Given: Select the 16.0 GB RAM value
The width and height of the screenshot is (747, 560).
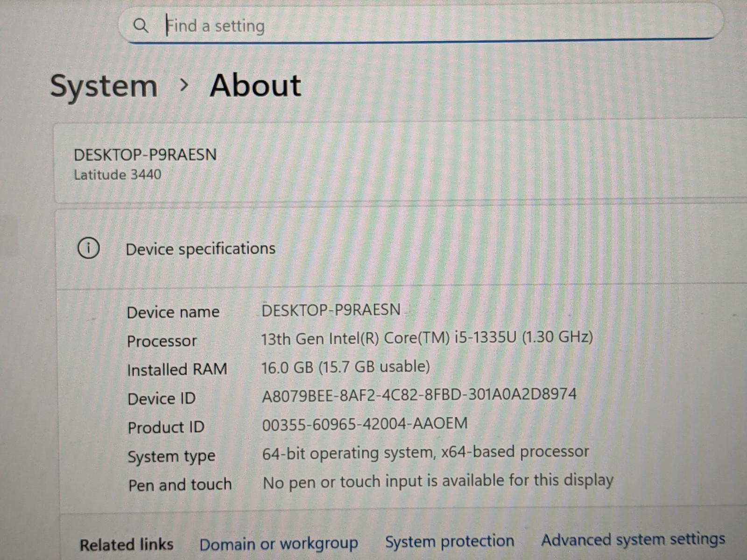Looking at the screenshot, I should pos(345,367).
